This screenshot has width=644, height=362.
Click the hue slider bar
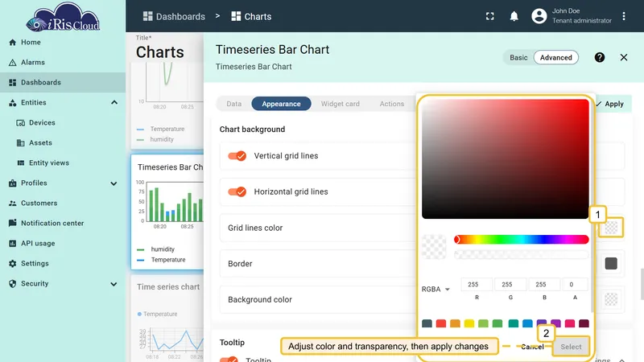pos(521,240)
